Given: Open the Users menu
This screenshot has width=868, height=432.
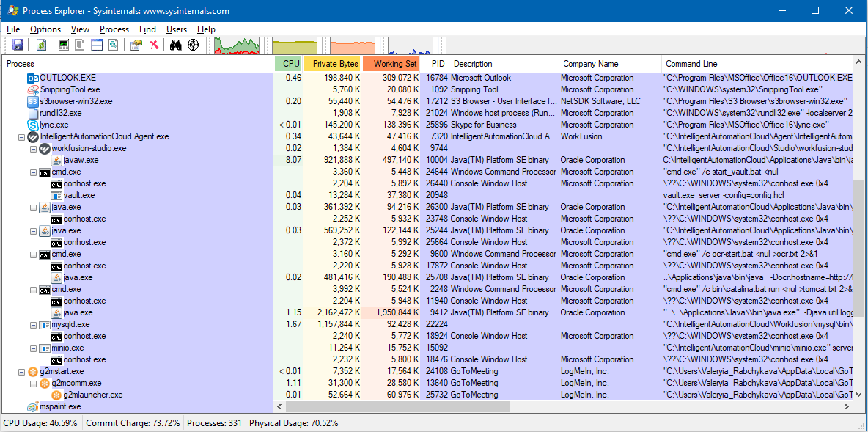Looking at the screenshot, I should click(177, 29).
